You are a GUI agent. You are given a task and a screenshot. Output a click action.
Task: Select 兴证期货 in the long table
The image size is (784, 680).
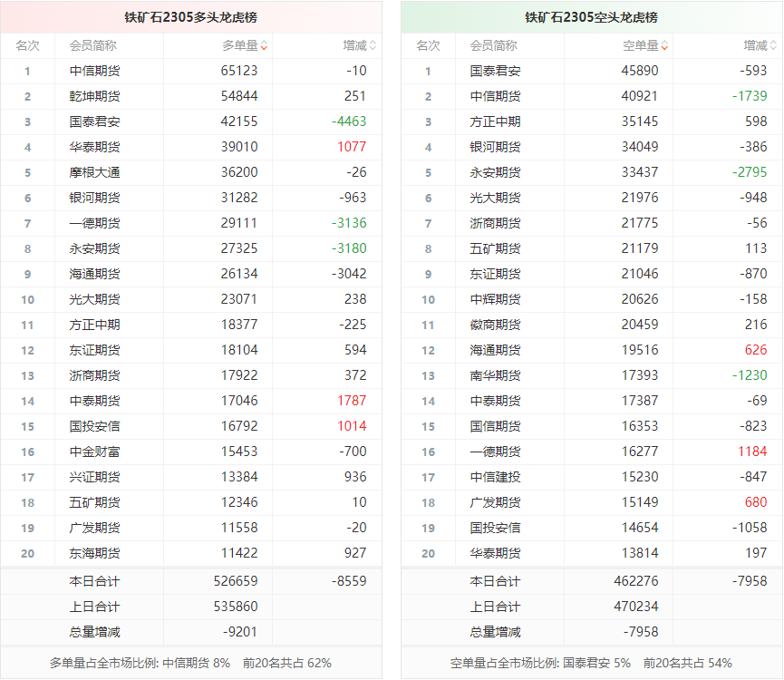click(x=94, y=477)
